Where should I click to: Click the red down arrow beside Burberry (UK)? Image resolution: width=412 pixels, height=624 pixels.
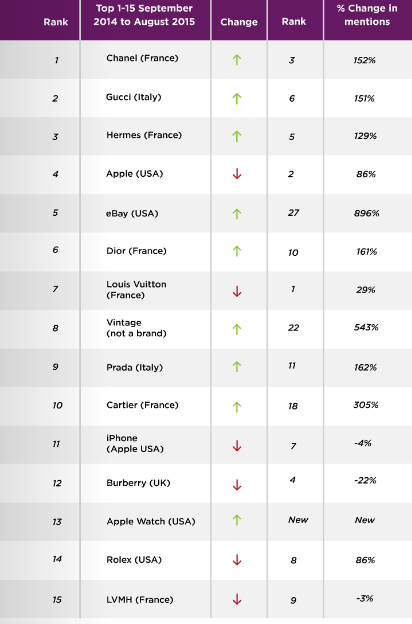[237, 485]
